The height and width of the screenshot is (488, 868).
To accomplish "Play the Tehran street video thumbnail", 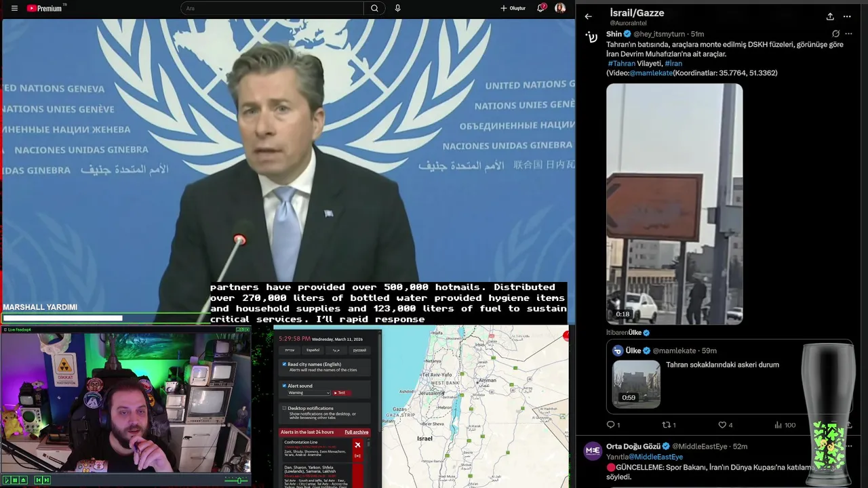I will (675, 204).
